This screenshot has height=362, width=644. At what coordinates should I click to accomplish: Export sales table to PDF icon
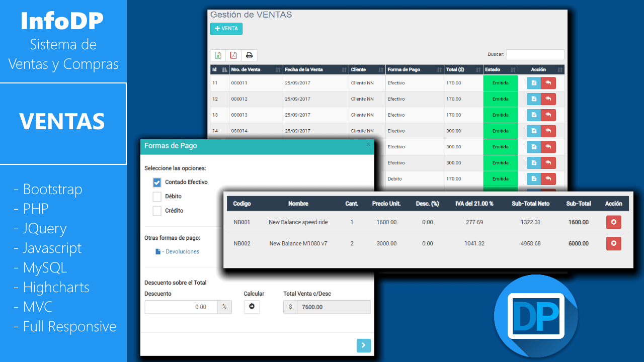(x=233, y=55)
